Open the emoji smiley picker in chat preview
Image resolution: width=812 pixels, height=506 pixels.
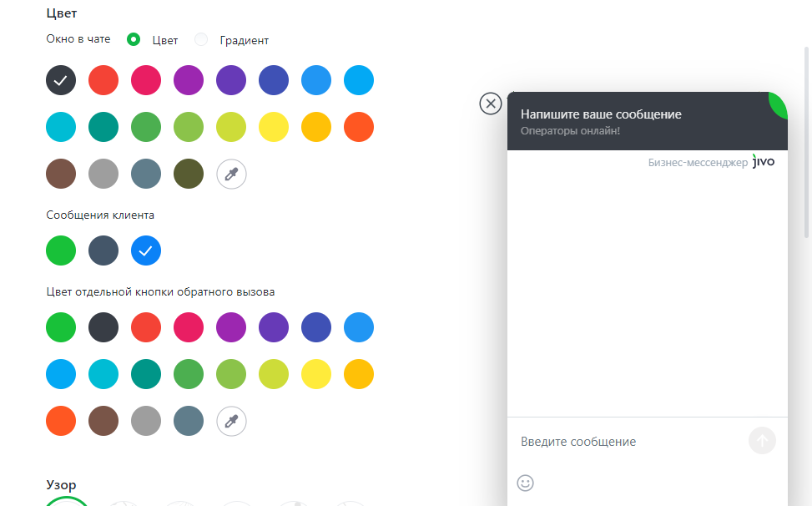tap(525, 483)
